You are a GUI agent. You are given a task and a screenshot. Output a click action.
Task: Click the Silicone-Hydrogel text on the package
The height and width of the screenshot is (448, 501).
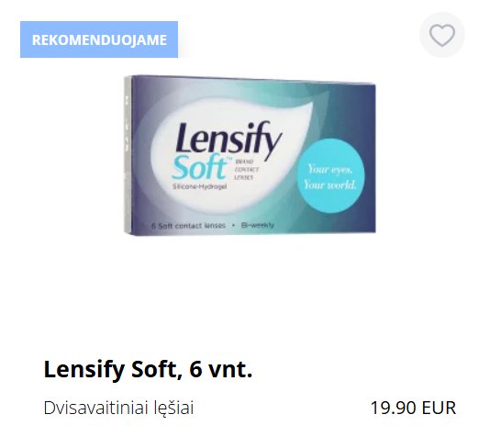pyautogui.click(x=199, y=186)
